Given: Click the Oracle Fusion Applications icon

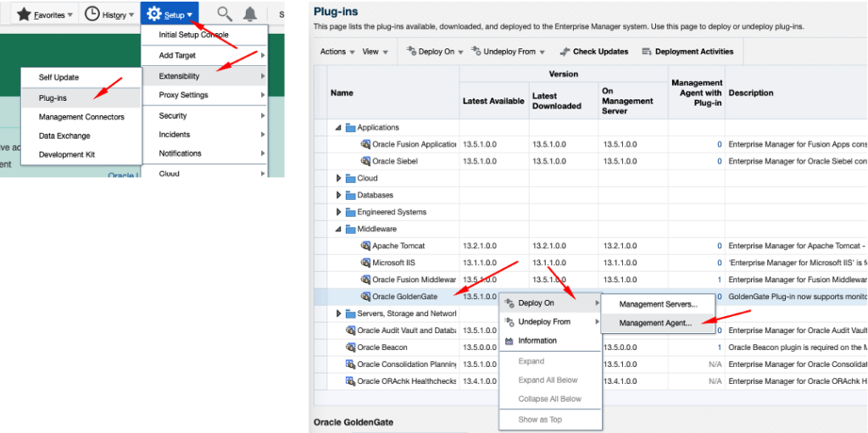Looking at the screenshot, I should click(x=365, y=145).
